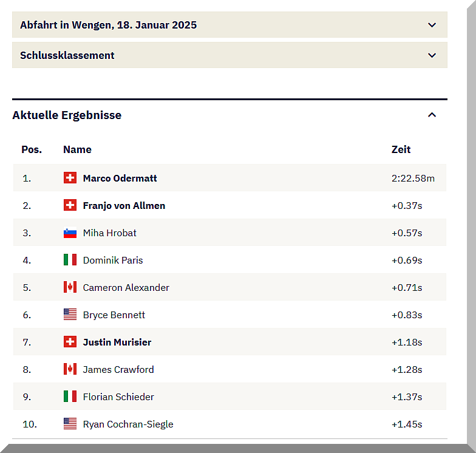This screenshot has width=476, height=453.
Task: Click Odermatt's winning time 2:22.58m
Action: (x=413, y=178)
